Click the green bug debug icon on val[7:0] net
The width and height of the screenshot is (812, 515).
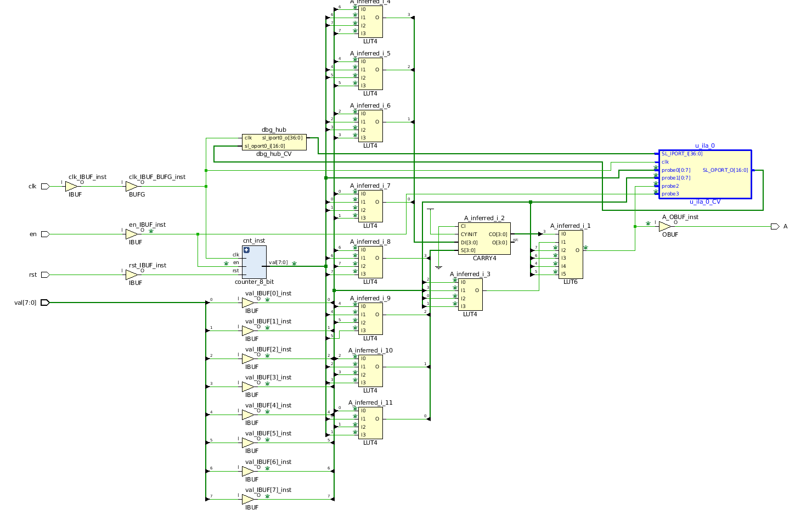[294, 263]
